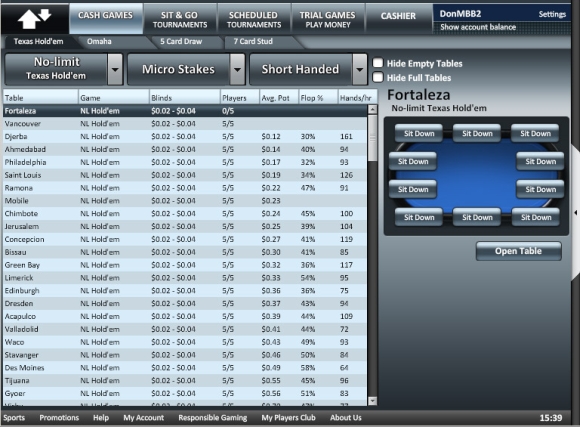This screenshot has width=580, height=427.
Task: Sit down at the bottom-right seat
Action: (536, 217)
